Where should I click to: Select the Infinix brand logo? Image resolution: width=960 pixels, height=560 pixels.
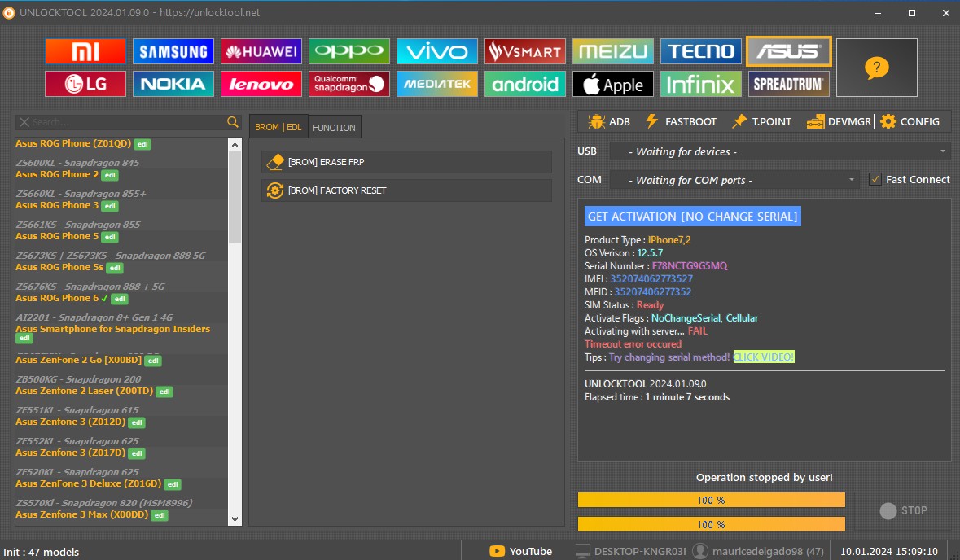[x=701, y=84]
